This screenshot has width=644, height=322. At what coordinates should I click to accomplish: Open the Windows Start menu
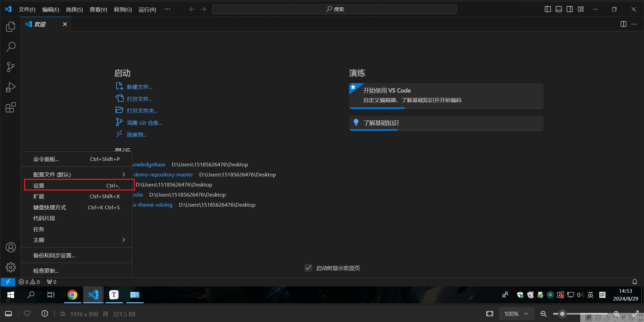pyautogui.click(x=10, y=295)
